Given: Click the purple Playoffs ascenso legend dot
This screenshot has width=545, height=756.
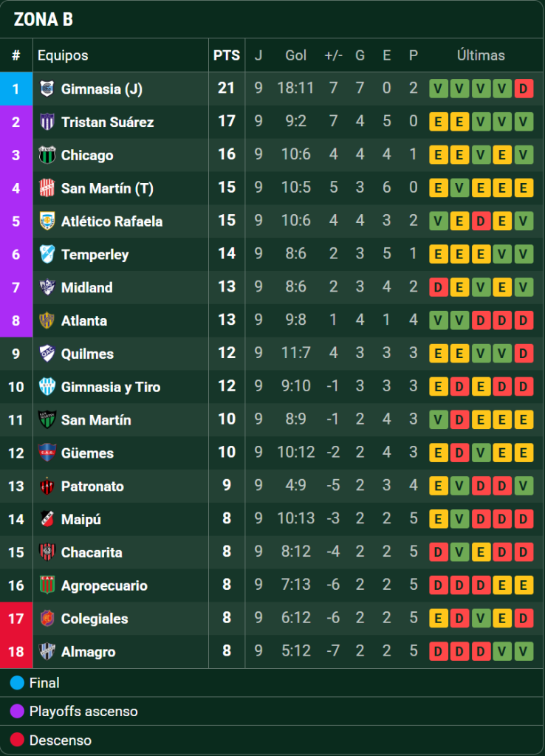Looking at the screenshot, I should point(17,711).
